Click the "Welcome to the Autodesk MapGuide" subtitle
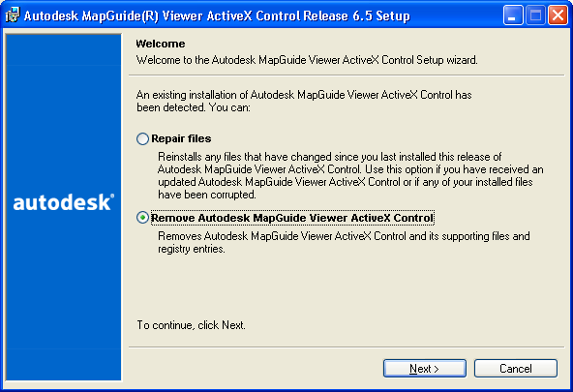The height and width of the screenshot is (392, 573). (307, 60)
